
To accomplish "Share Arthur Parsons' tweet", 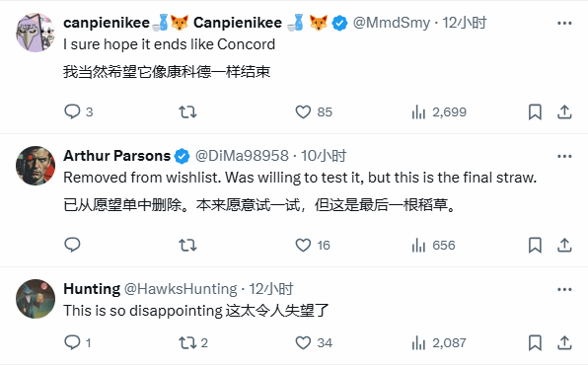I will click(x=564, y=245).
